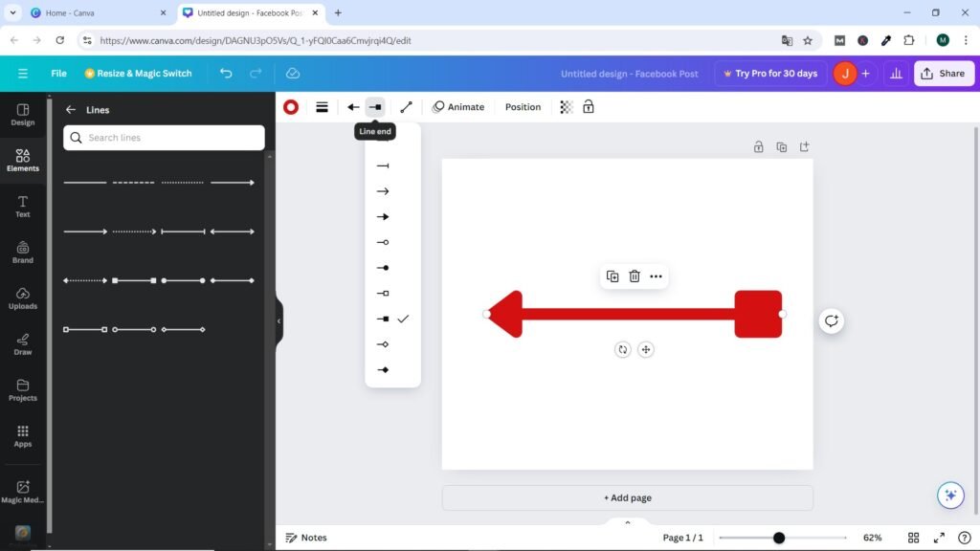Click the Add page button
Viewport: 980px width, 551px height.
[x=627, y=497]
